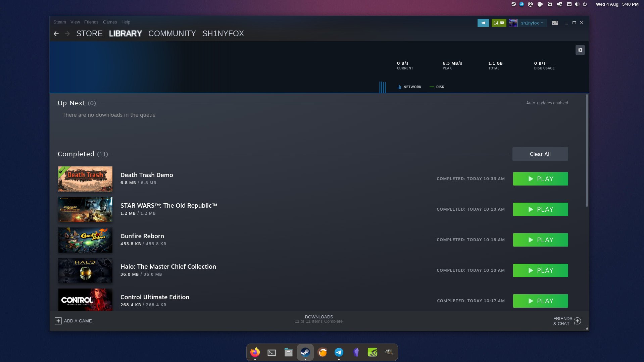Click the Halo: The Master Chief Collection title
This screenshot has width=644, height=362.
pyautogui.click(x=168, y=267)
